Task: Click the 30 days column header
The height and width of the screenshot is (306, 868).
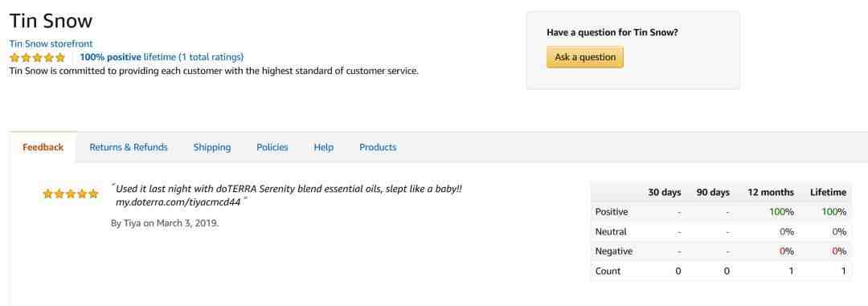Action: pyautogui.click(x=665, y=193)
